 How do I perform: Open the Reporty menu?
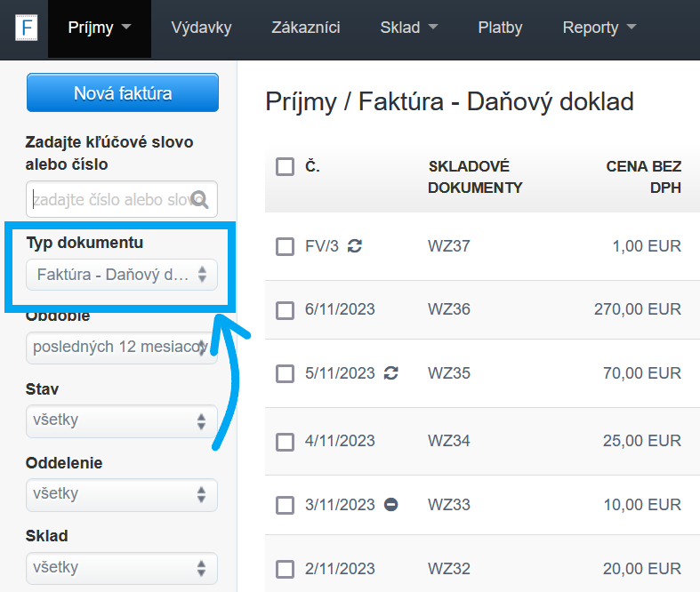599,28
